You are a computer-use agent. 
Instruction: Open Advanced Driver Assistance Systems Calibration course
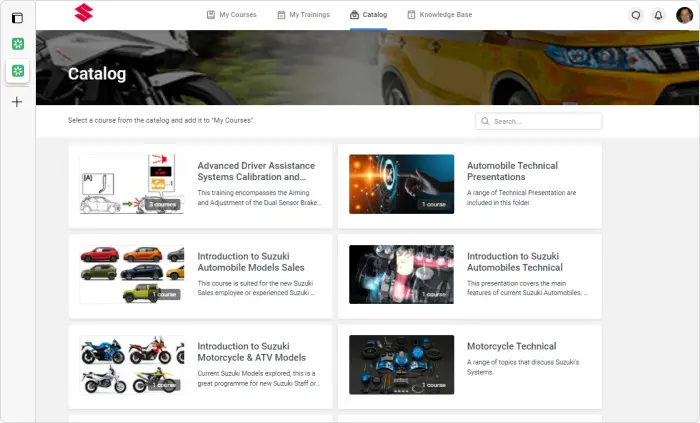[x=256, y=171]
